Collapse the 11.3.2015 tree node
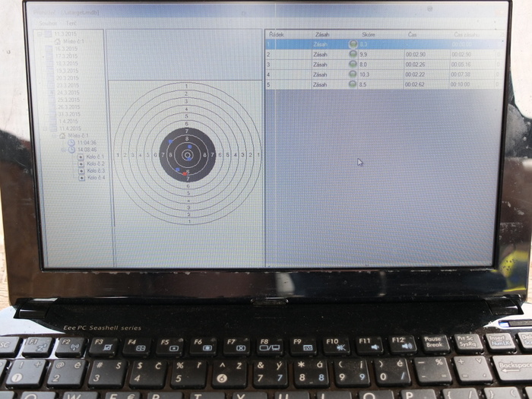532x399 pixels. [x=39, y=35]
